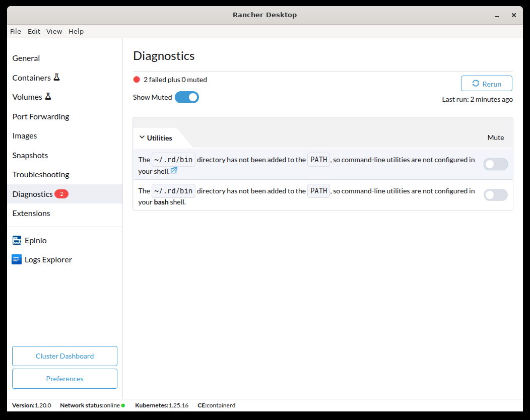Click the red failed-status dot indicator

point(136,79)
